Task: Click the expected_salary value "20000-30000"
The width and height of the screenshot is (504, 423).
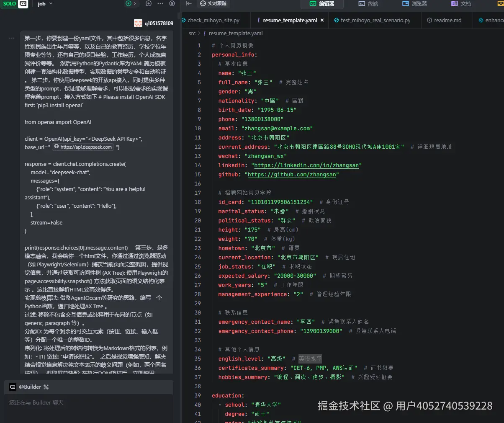Action: click(295, 276)
